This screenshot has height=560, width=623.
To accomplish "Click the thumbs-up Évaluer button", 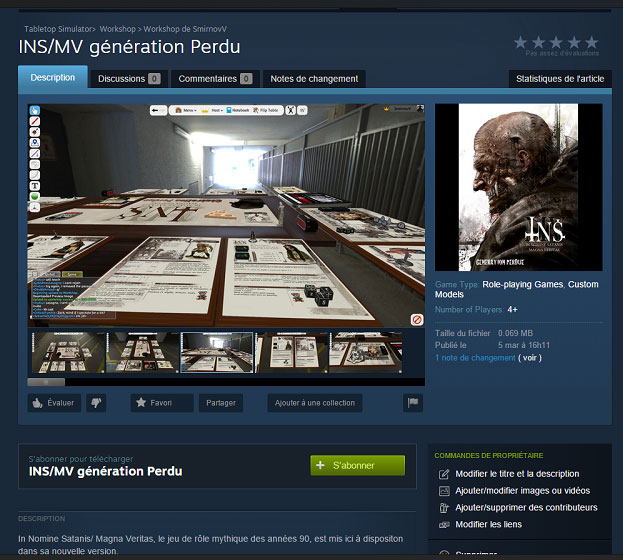I will (53, 403).
